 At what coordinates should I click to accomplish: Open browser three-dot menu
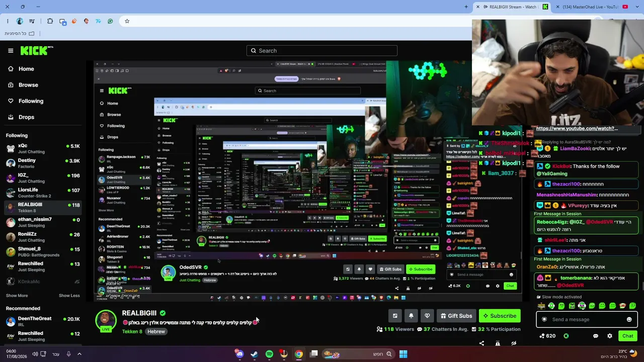tap(8, 21)
